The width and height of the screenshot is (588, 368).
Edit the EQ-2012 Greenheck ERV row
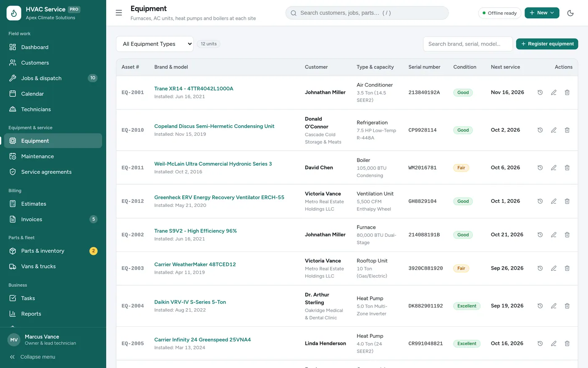click(x=554, y=201)
